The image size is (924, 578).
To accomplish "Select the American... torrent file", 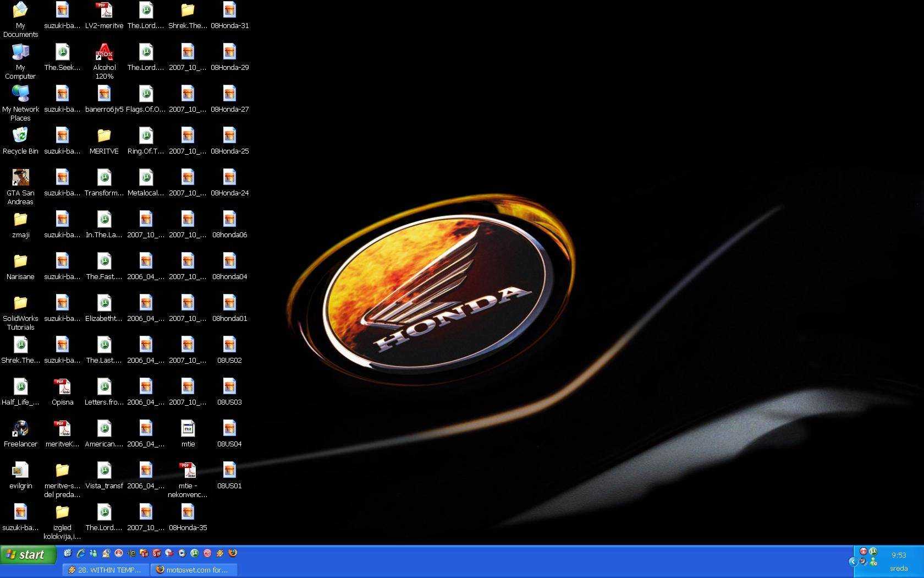I will 104,434.
